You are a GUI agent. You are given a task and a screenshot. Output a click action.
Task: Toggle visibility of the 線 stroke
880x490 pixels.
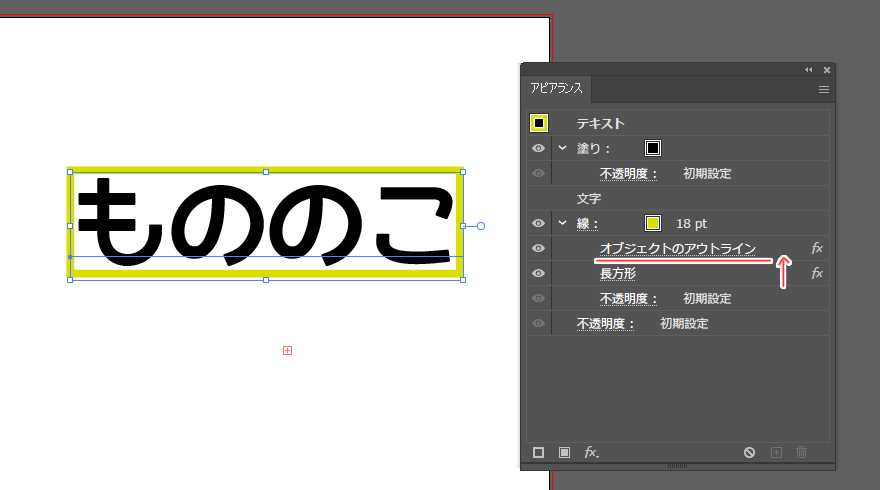pos(539,223)
